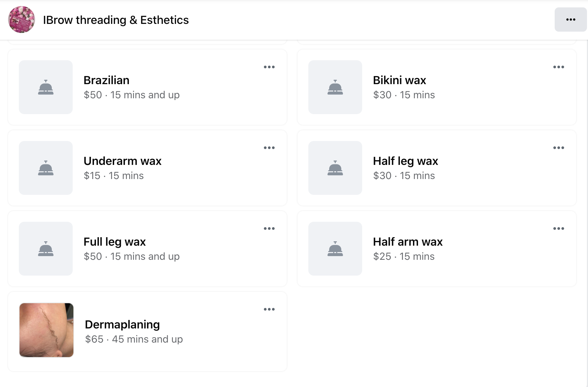The width and height of the screenshot is (588, 387).
Task: Open more options for Bikini wax
Action: point(558,67)
